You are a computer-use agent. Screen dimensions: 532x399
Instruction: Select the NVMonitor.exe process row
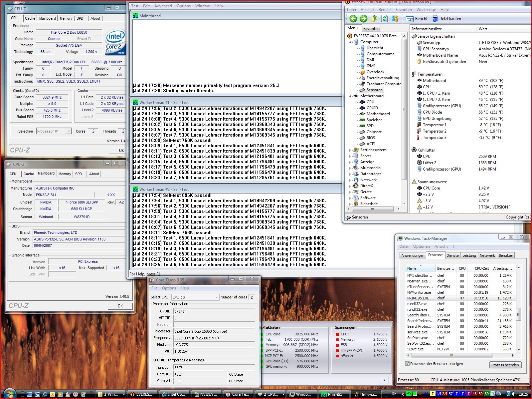point(460,292)
